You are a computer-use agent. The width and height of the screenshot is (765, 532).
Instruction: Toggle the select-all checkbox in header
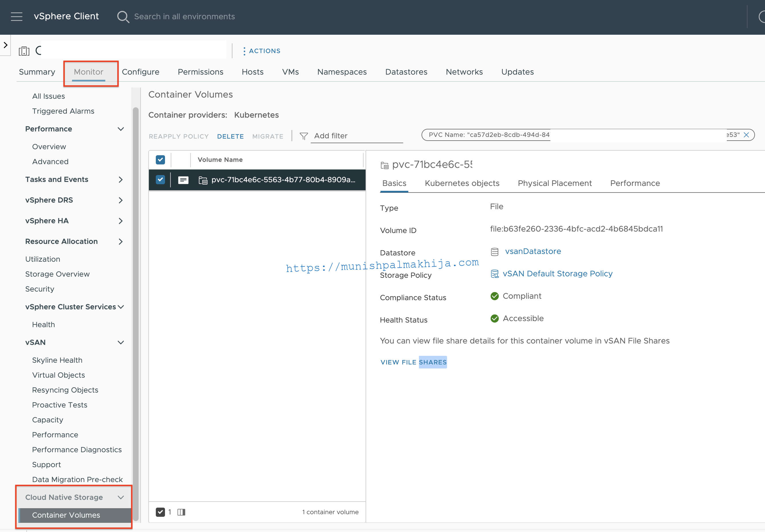coord(160,160)
